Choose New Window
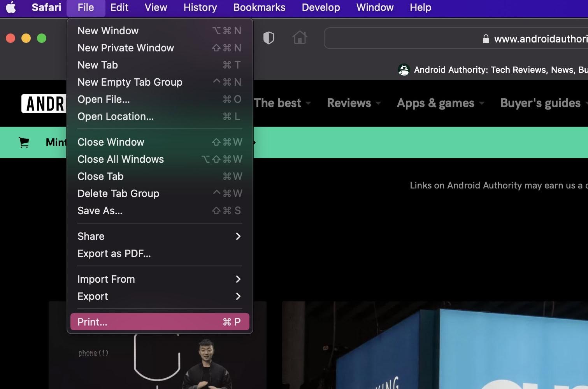The width and height of the screenshot is (588, 389). 160,31
